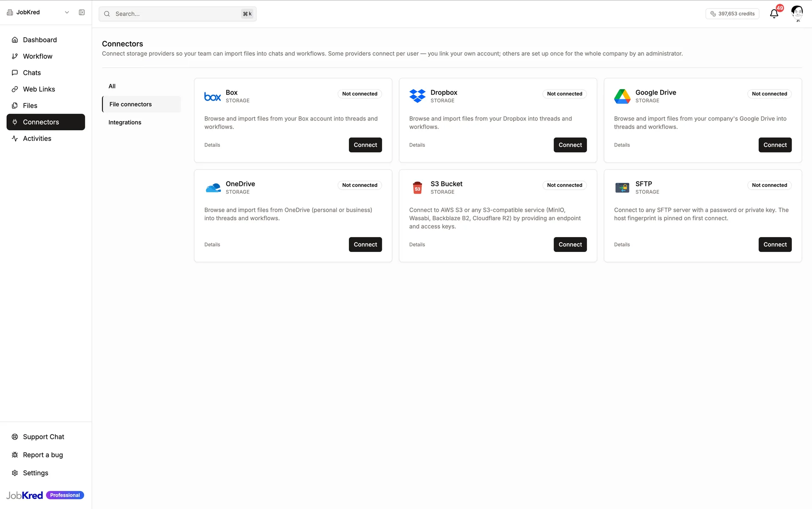Open Settings from sidebar

(46, 473)
